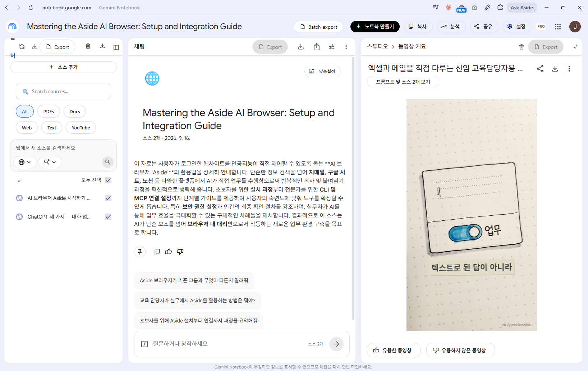Viewport: 588px width, 371px height.
Task: Click the 맞춤설정 button
Action: [322, 72]
